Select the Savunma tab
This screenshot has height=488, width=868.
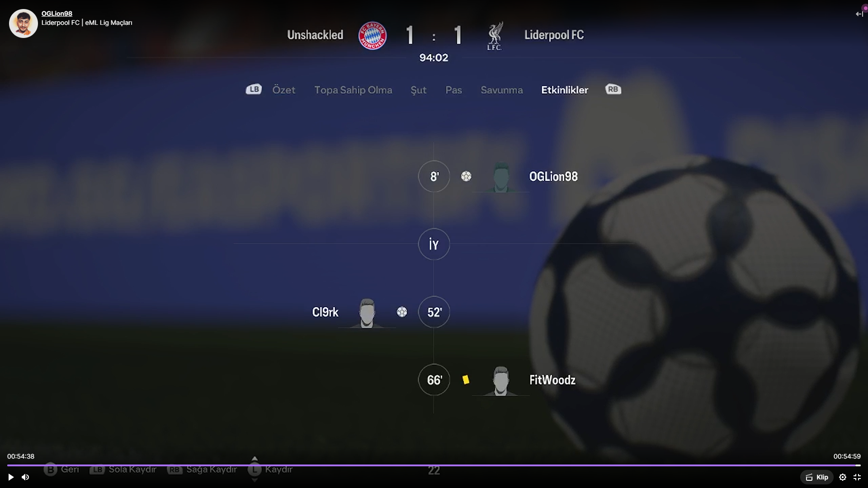pos(501,90)
